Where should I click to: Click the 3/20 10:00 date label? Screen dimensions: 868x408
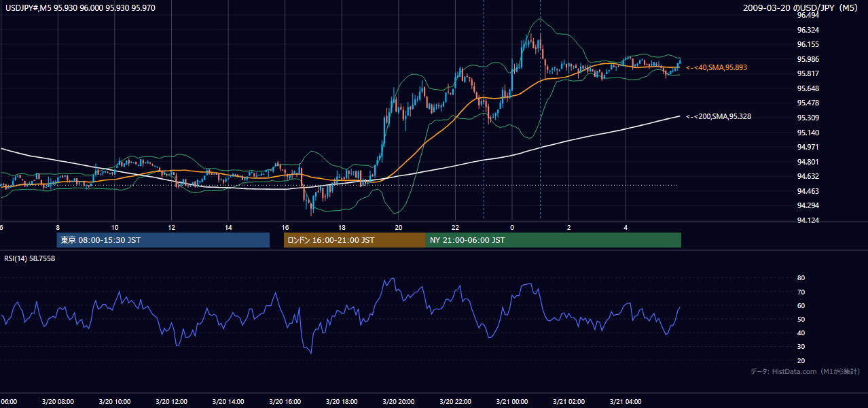point(114,402)
